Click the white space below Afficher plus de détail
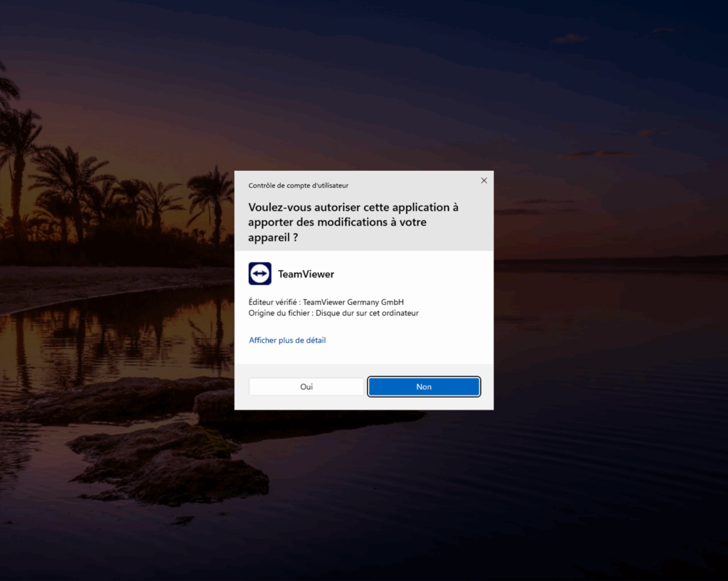Viewport: 728px width, 581px height. [x=364, y=354]
